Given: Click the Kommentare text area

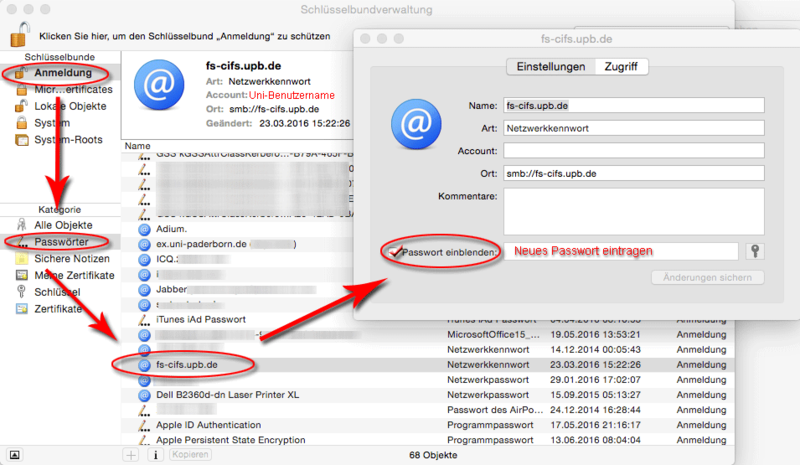Looking at the screenshot, I should [x=634, y=211].
